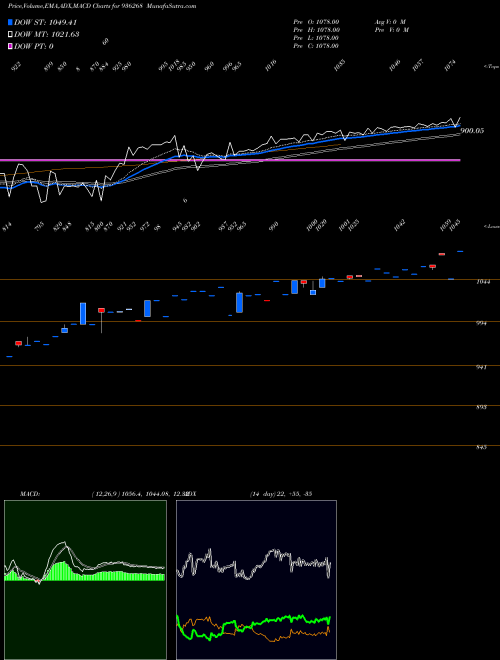500x660 pixels.
Task: Click the 900.05 EMA chart label
Action: pyautogui.click(x=472, y=131)
